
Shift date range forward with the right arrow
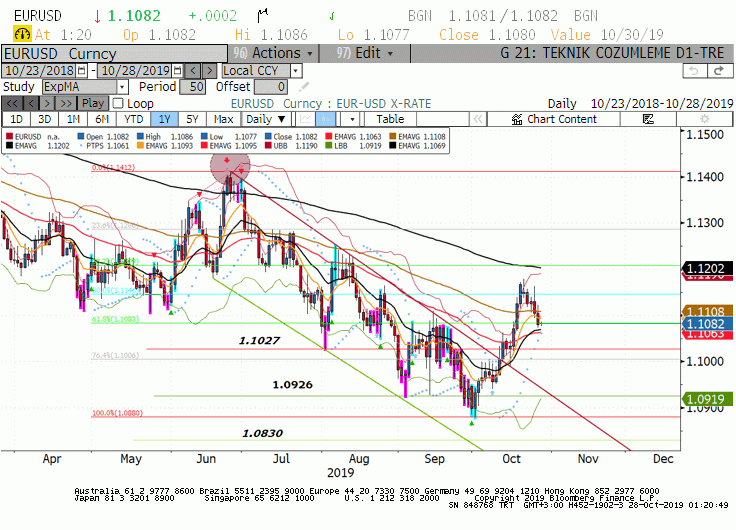click(x=209, y=71)
